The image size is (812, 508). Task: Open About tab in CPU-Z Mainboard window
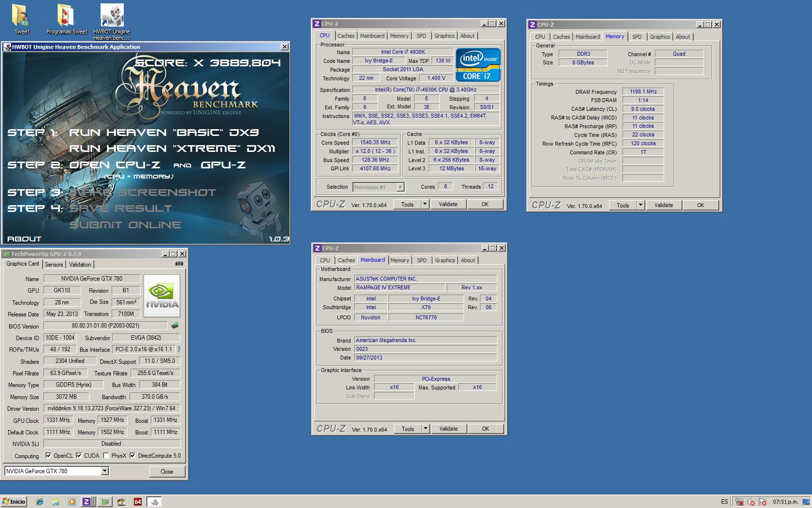click(468, 260)
